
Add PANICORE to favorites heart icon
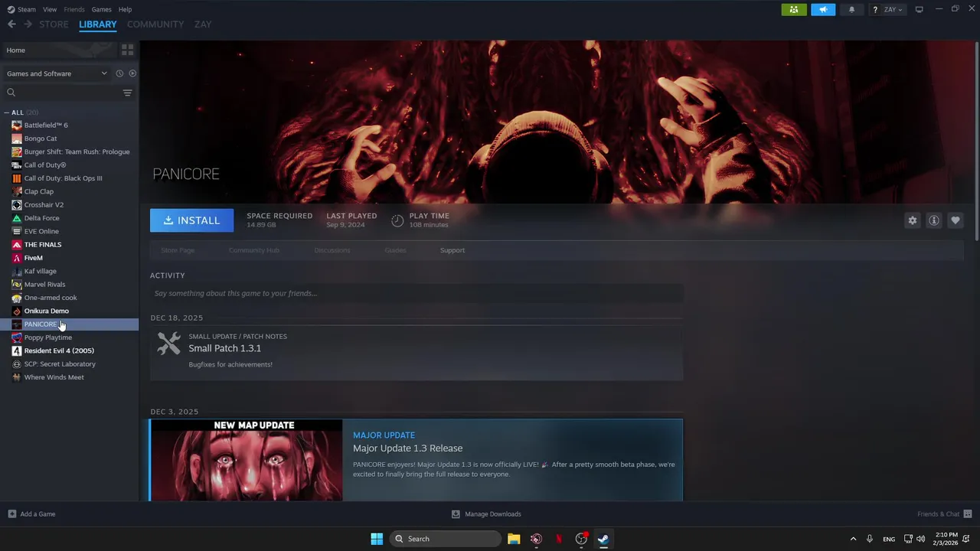click(x=955, y=220)
